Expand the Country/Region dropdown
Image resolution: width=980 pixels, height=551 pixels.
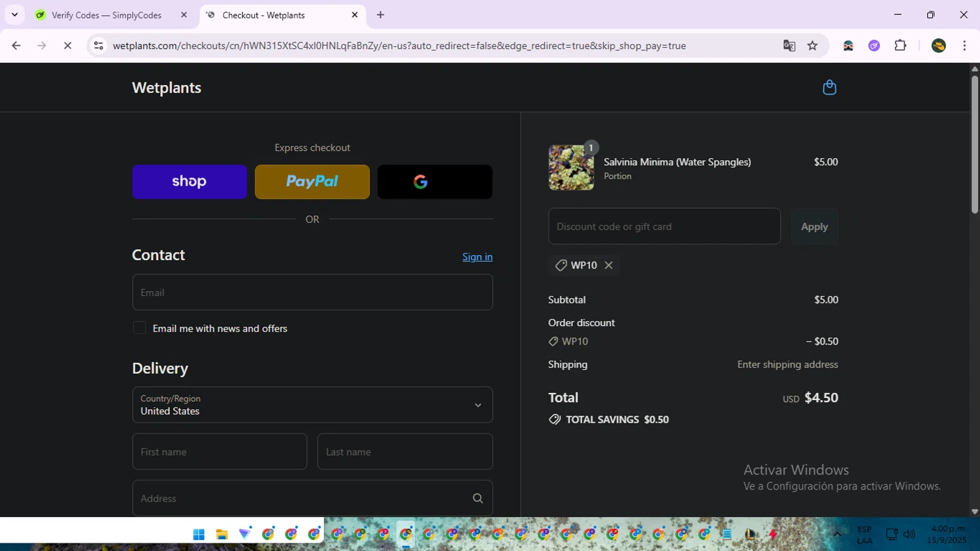pos(312,405)
